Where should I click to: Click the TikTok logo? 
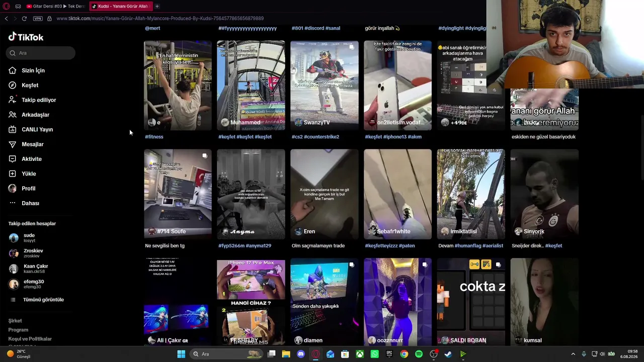pos(26,37)
